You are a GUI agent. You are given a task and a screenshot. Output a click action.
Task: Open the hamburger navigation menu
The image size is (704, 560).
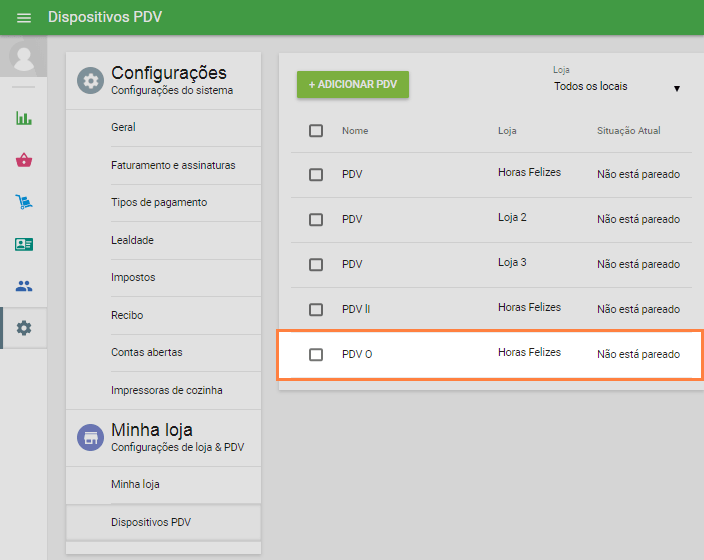click(x=24, y=18)
